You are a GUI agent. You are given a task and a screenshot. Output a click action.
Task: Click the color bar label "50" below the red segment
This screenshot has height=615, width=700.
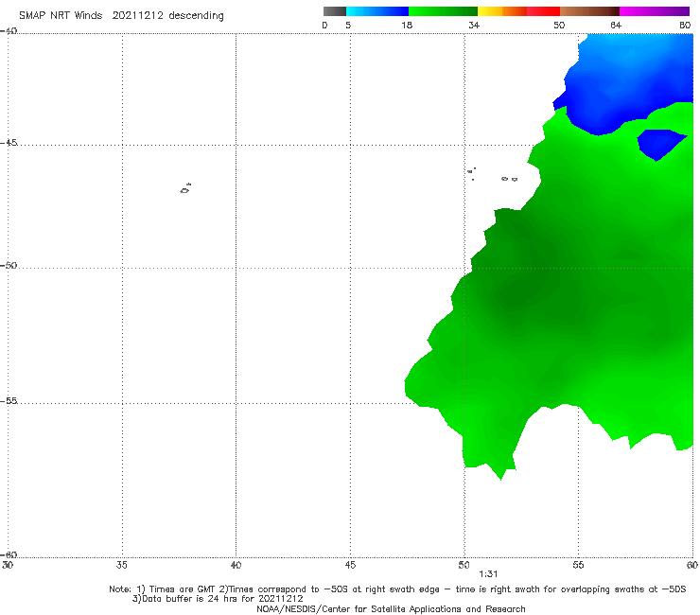coord(559,26)
